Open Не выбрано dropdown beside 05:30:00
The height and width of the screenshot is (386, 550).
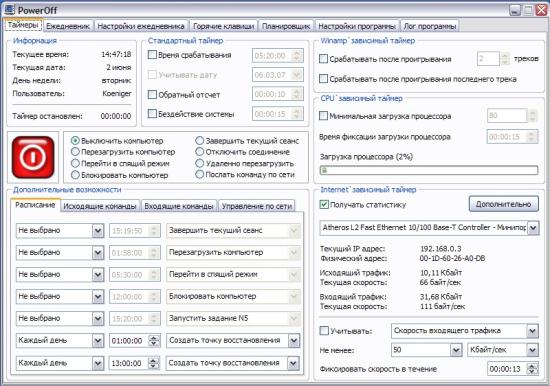98,274
